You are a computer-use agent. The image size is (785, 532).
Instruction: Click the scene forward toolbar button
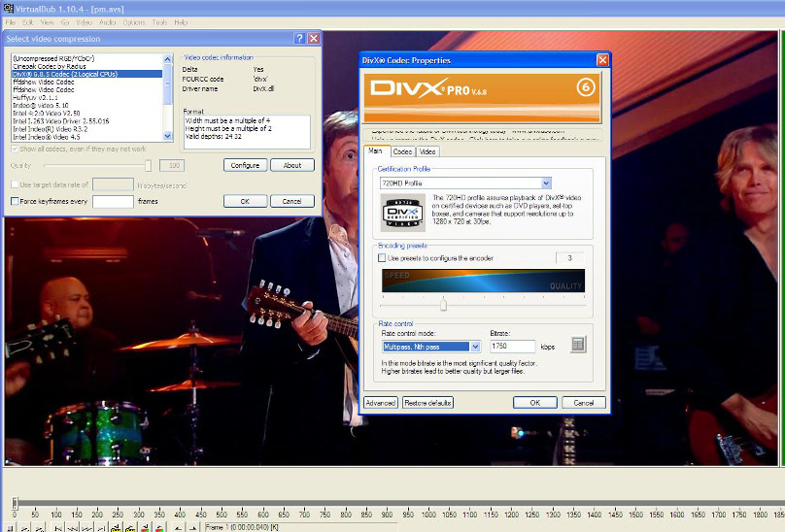158,527
